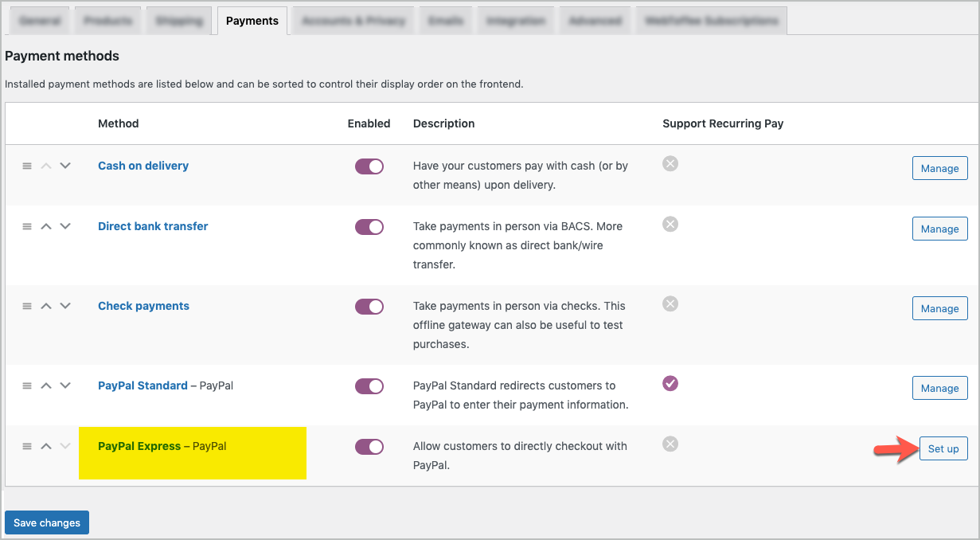980x540 pixels.
Task: Move Direct bank transfer up with arrow
Action: [46, 226]
